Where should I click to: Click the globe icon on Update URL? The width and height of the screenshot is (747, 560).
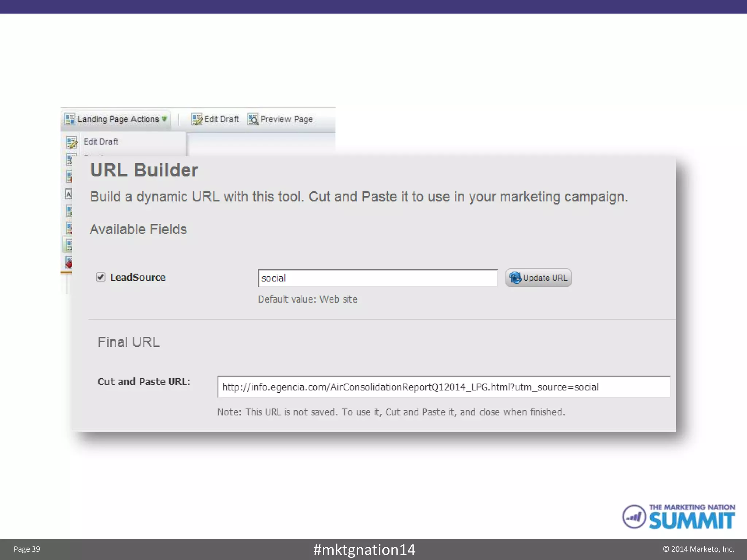tap(515, 278)
